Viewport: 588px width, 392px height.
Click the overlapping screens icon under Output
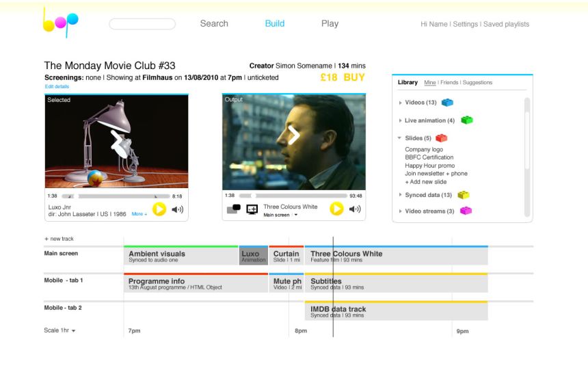(x=234, y=209)
